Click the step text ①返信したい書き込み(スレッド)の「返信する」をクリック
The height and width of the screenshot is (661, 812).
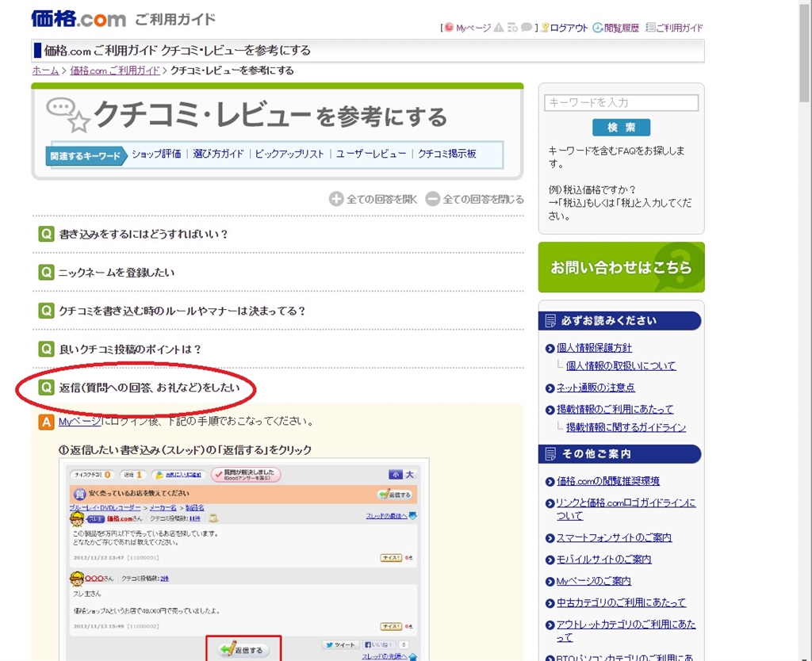click(185, 450)
